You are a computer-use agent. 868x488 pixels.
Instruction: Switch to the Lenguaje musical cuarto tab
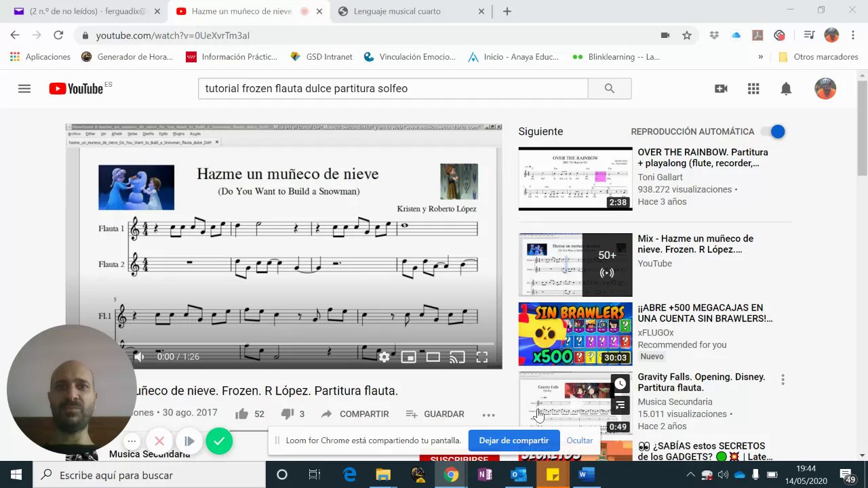point(410,11)
